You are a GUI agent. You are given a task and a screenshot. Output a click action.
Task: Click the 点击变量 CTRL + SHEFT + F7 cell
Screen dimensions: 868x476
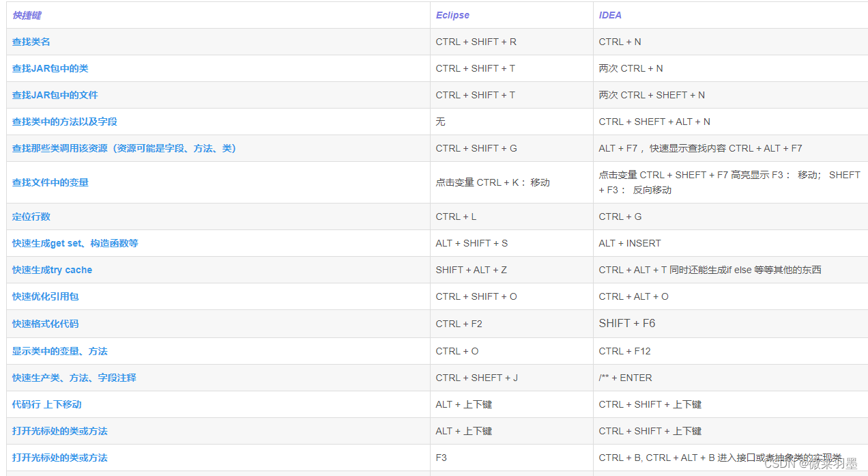[729, 182]
